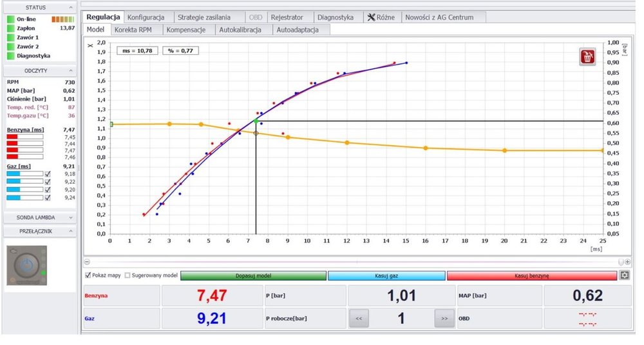Collapse the ODCZYTY panel
The width and height of the screenshot is (644, 345).
pos(70,71)
